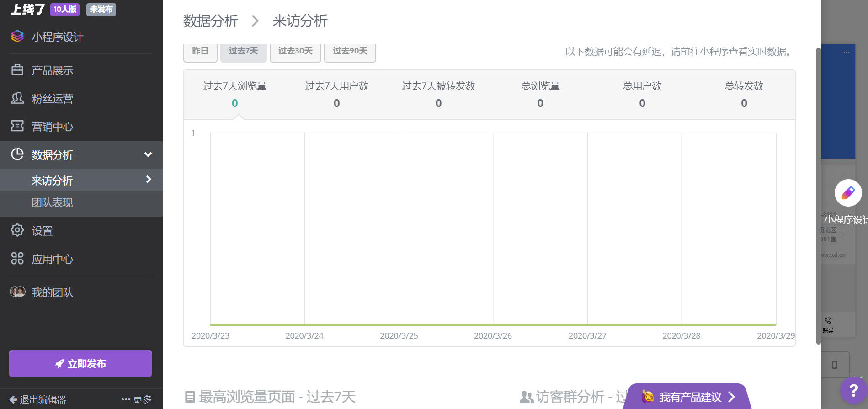Screen dimensions: 868x409
Task: Click the 营销中心 ticket icon
Action: point(17,126)
